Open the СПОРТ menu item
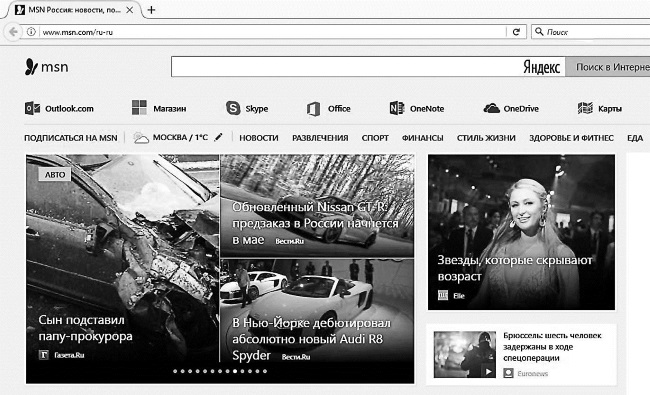Screen dimensions: 650x395 click(x=375, y=138)
